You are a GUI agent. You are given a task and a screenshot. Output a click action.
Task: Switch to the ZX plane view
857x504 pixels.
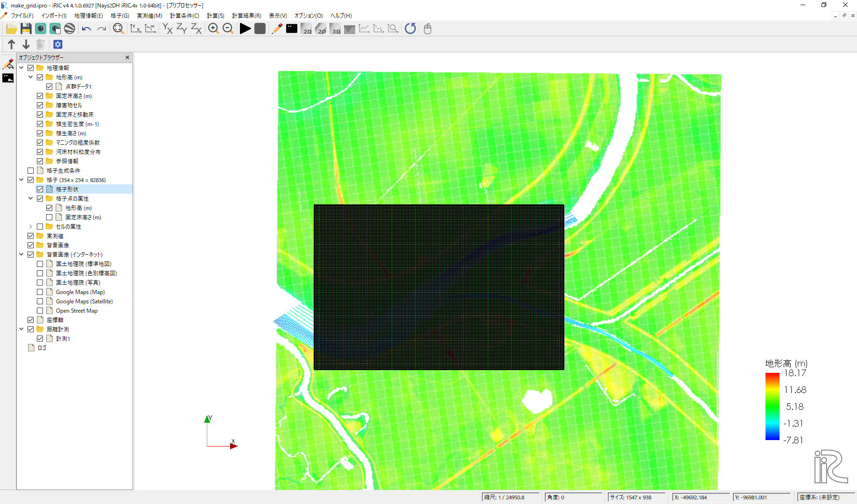(x=196, y=29)
